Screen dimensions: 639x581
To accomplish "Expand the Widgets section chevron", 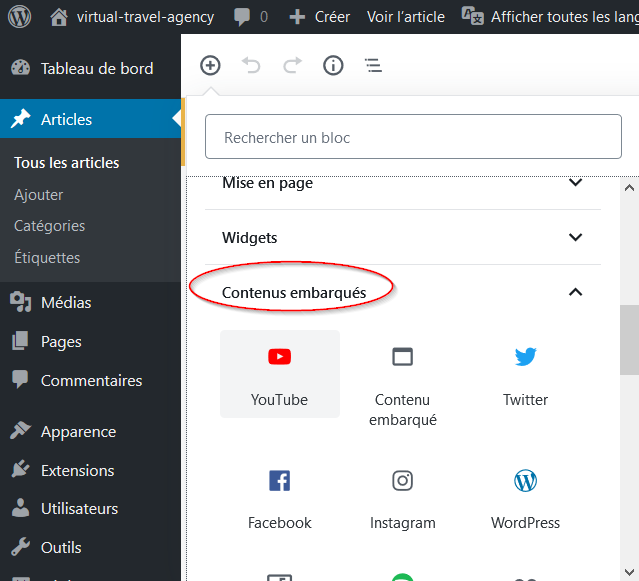I will pos(575,237).
